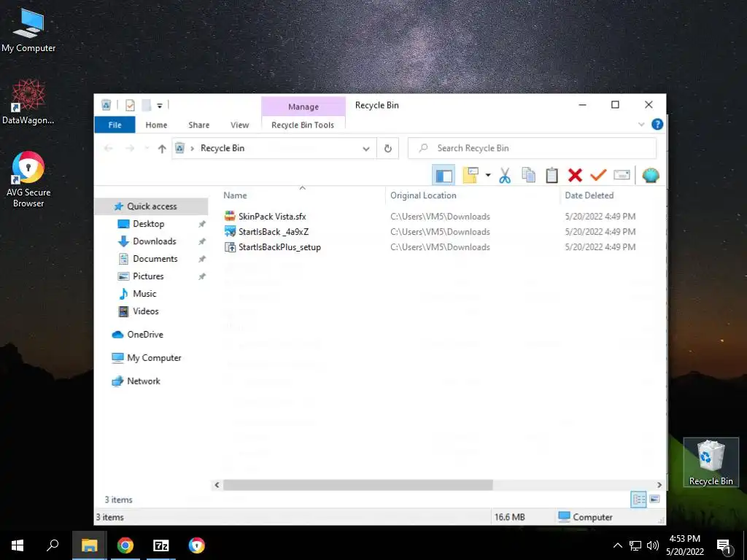Open Downloads in the navigation pane
Image resolution: width=747 pixels, height=560 pixels.
(155, 241)
